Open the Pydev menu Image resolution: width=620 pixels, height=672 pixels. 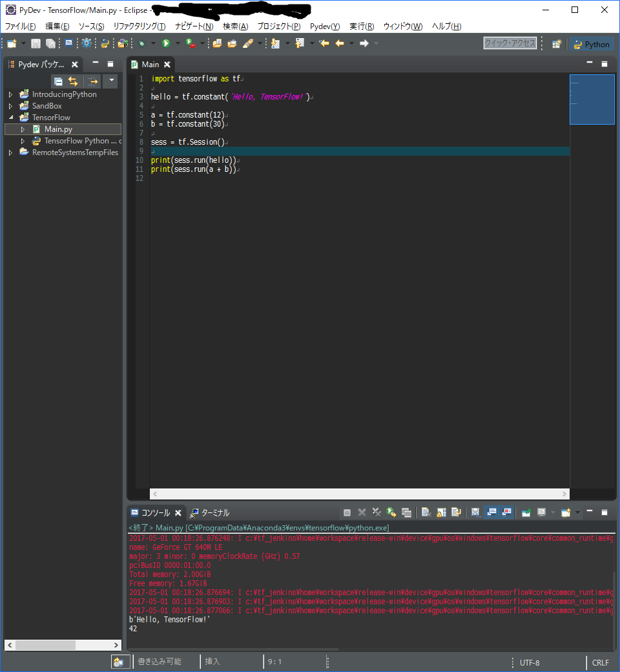pyautogui.click(x=324, y=26)
